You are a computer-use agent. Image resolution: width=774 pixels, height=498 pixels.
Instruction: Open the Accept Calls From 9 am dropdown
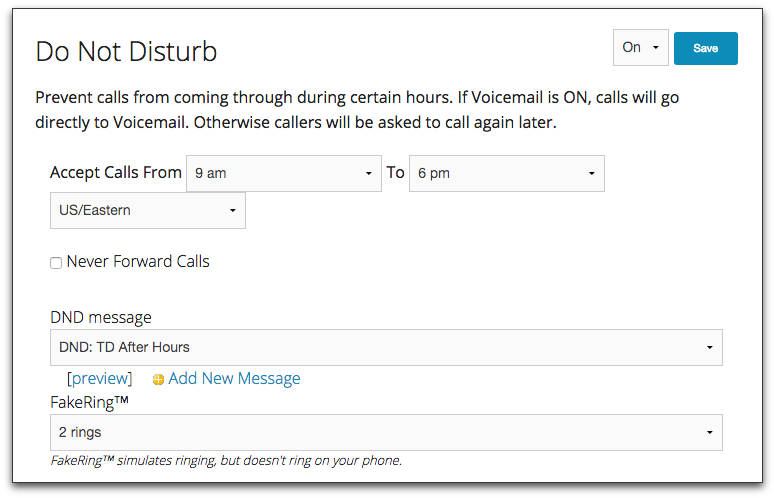pyautogui.click(x=284, y=173)
